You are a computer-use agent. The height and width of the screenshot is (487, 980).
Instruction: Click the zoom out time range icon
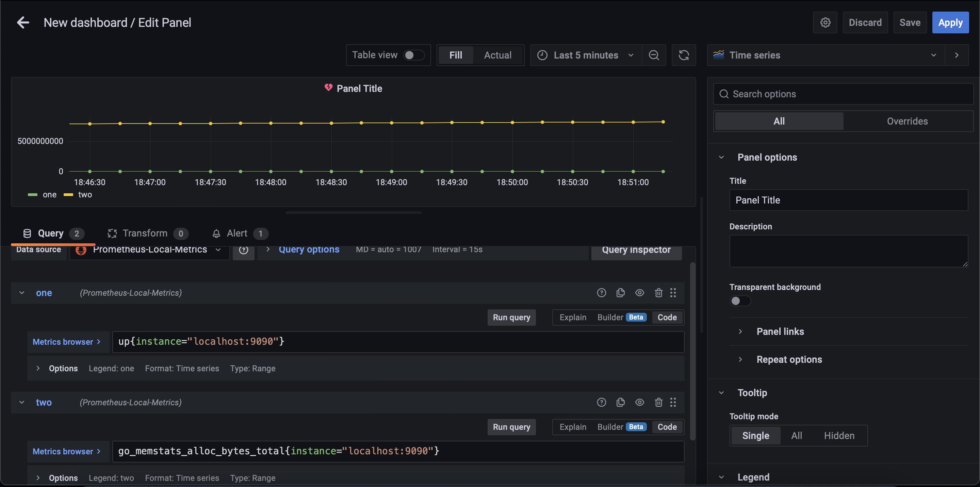point(654,55)
